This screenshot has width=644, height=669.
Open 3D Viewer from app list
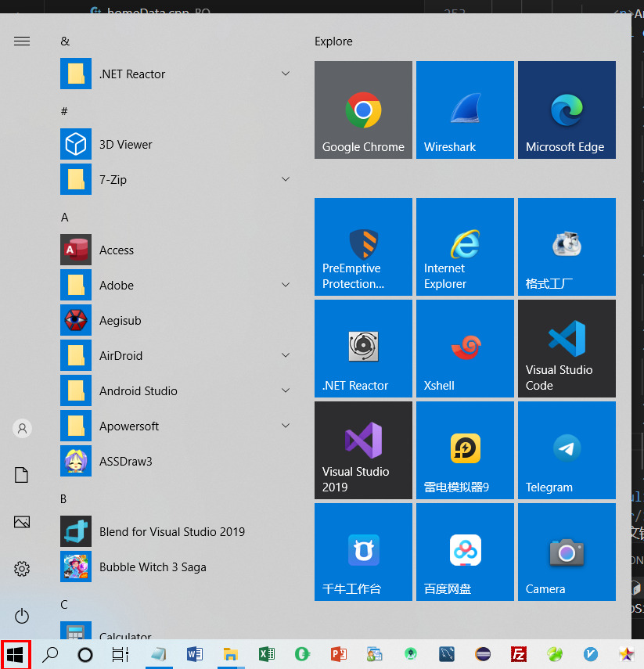coord(177,144)
